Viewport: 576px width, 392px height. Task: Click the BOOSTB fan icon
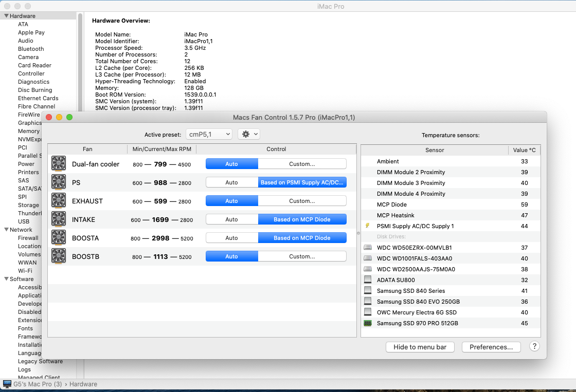point(59,256)
